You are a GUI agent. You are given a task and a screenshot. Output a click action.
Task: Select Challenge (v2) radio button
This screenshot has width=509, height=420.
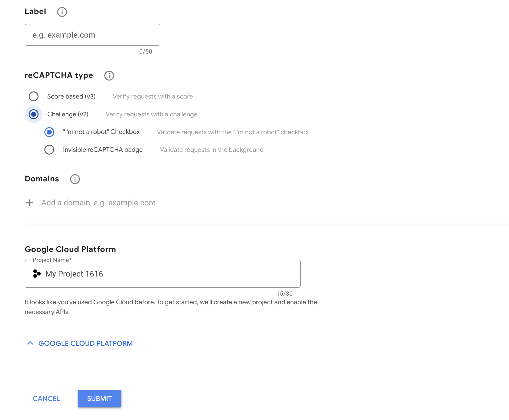point(34,114)
